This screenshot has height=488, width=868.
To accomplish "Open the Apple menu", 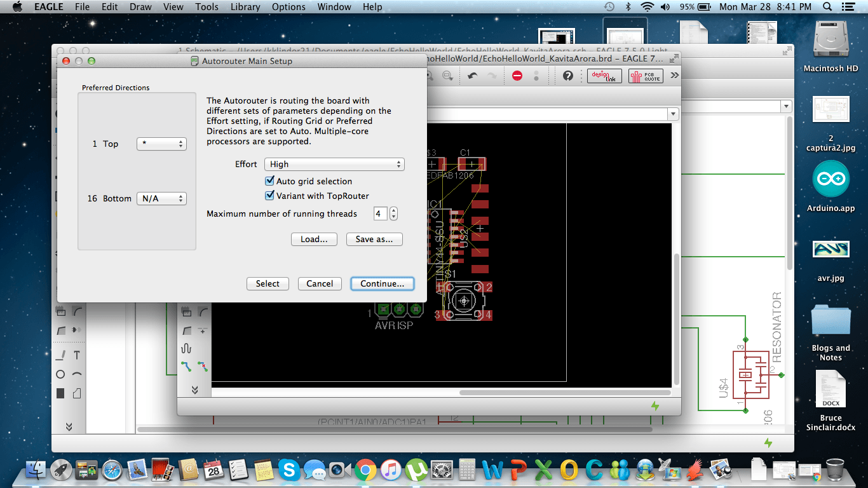I will 17,7.
